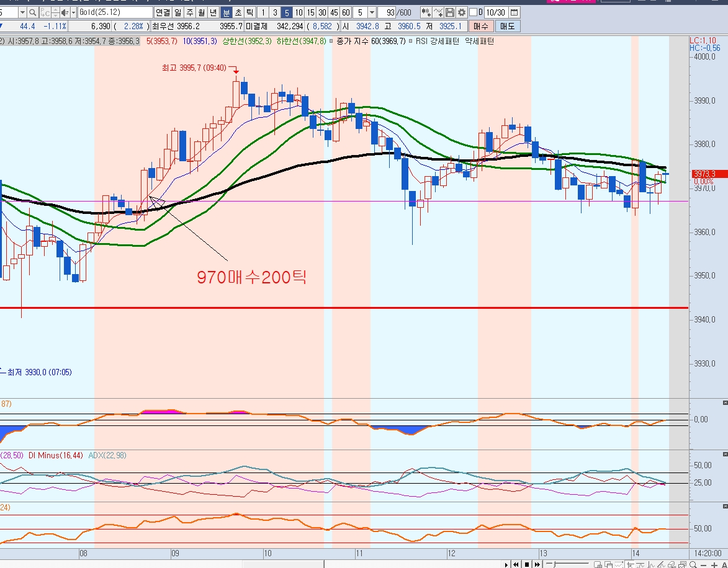
Task: Switch to the 15-minute interval tab
Action: point(310,12)
